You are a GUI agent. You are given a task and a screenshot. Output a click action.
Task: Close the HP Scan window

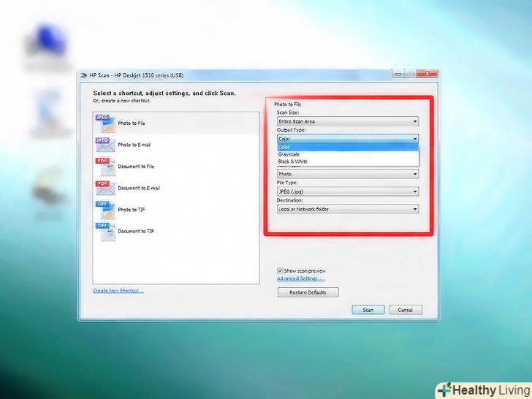click(x=427, y=74)
